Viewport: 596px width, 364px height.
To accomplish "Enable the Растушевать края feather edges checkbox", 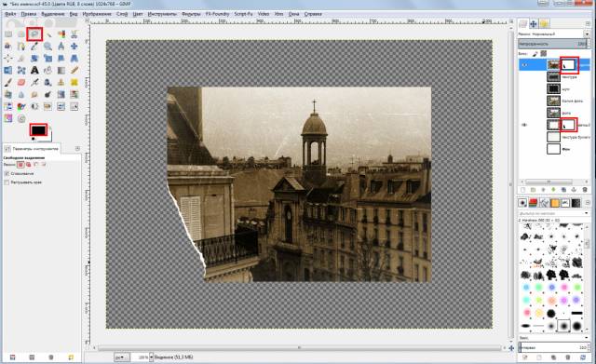I will pos(7,182).
